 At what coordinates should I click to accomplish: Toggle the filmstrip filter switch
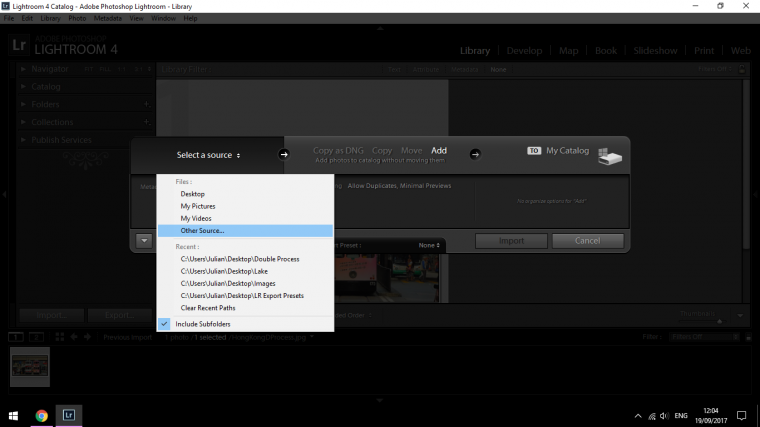[748, 337]
